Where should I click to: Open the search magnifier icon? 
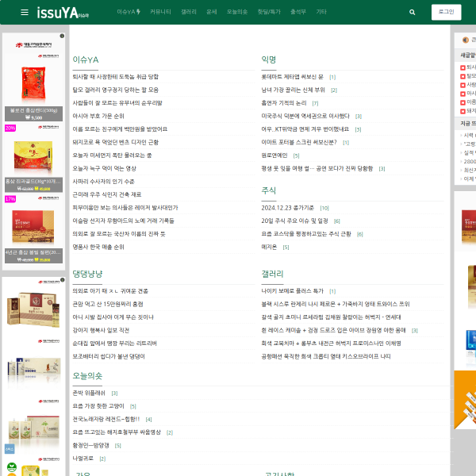412,13
